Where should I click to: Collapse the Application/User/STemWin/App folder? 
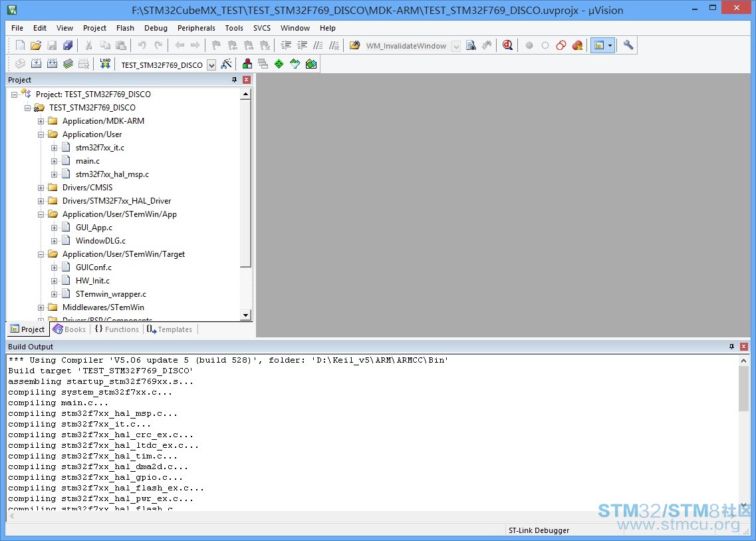41,214
